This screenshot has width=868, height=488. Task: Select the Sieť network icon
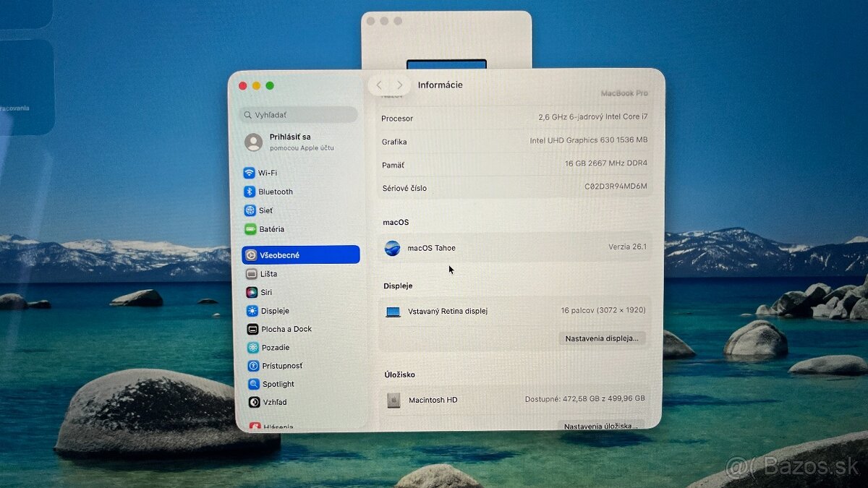[x=250, y=210]
